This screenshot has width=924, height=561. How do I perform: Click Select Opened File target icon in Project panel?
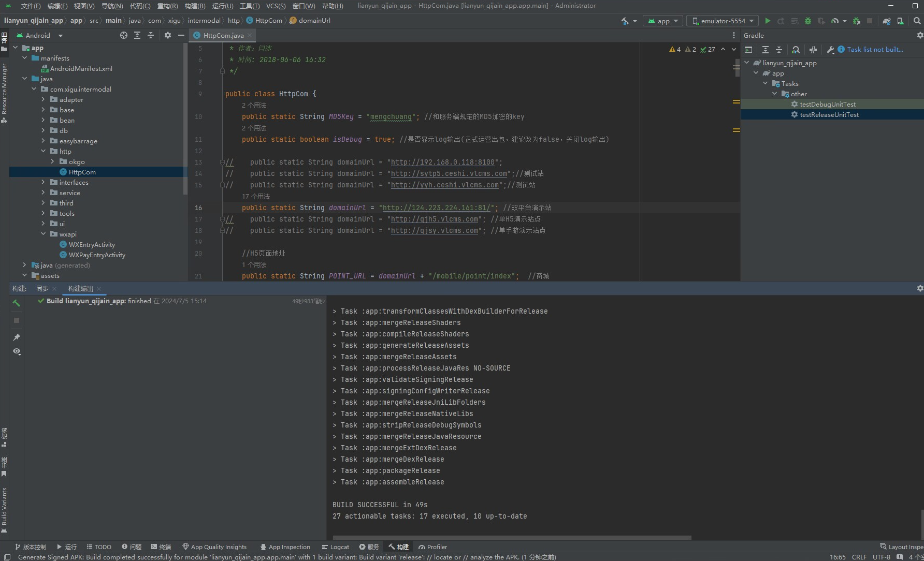[123, 35]
